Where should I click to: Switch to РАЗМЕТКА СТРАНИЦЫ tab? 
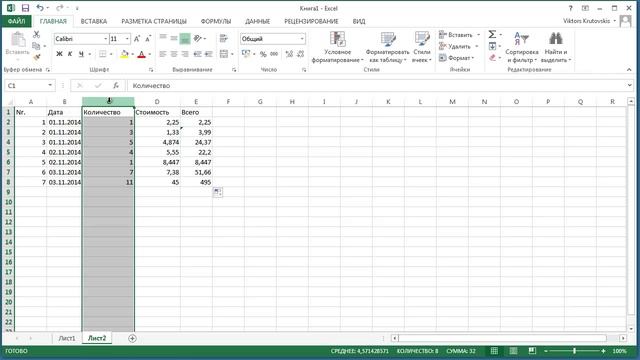click(154, 21)
